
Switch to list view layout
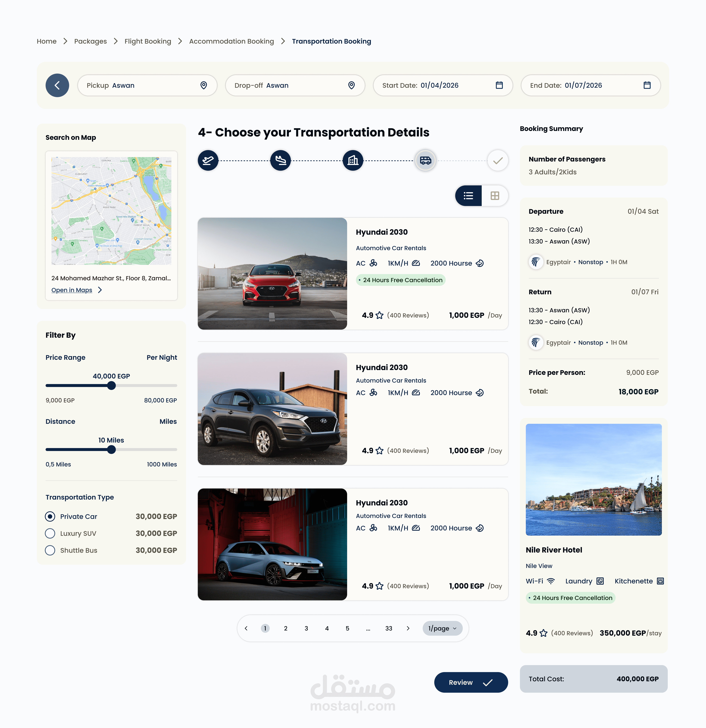tap(468, 196)
